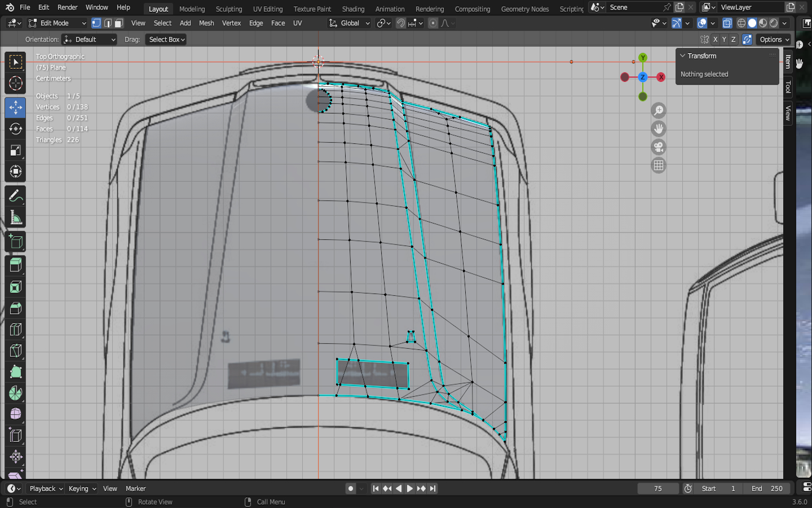
Task: Toggle camera view with camera gizmo
Action: [x=658, y=147]
